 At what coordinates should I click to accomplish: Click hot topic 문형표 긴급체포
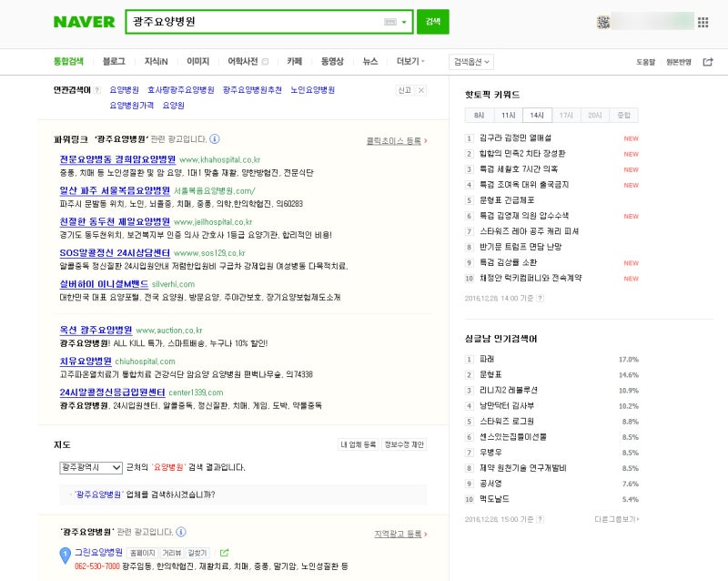point(507,200)
